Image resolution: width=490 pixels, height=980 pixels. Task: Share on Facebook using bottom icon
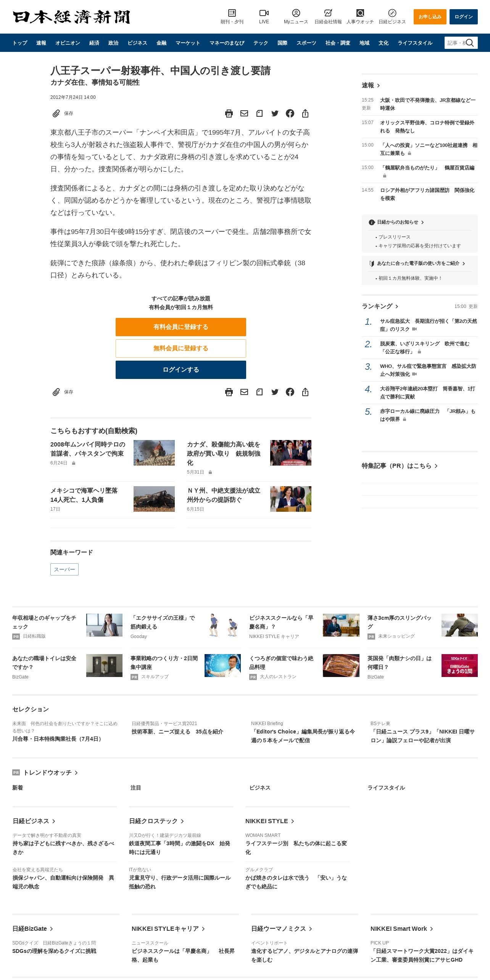pyautogui.click(x=290, y=392)
